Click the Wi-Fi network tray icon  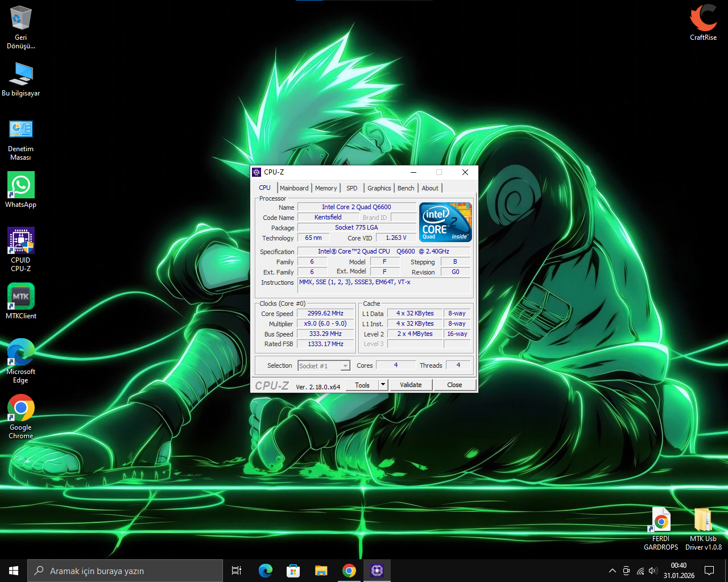pyautogui.click(x=640, y=571)
